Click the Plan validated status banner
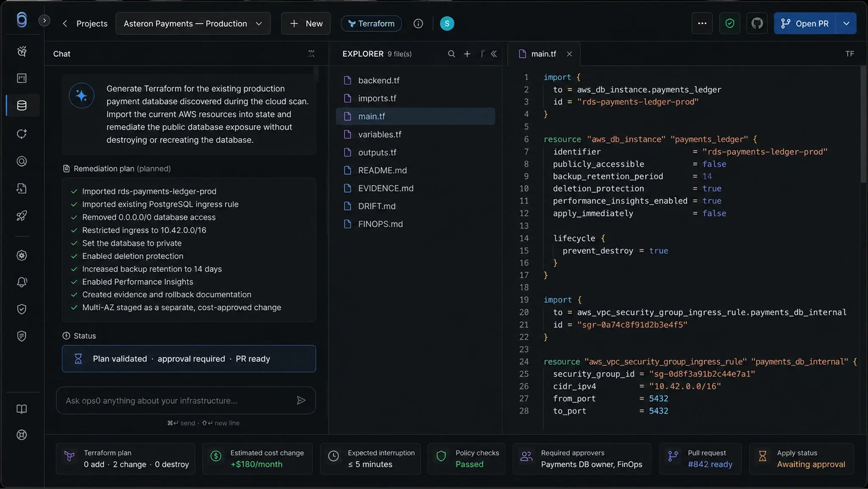 189,359
